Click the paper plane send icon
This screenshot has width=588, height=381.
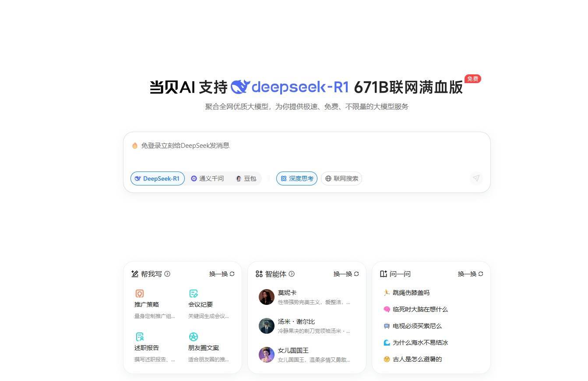coord(476,178)
